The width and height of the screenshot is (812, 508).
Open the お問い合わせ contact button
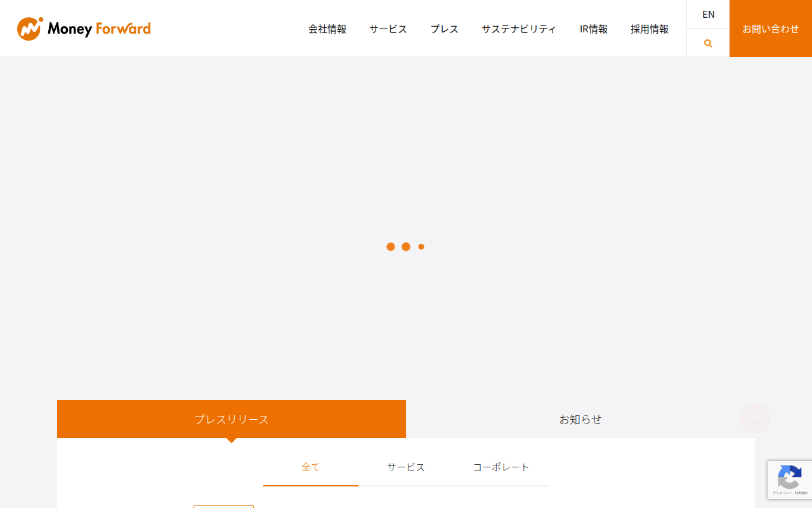(x=771, y=29)
